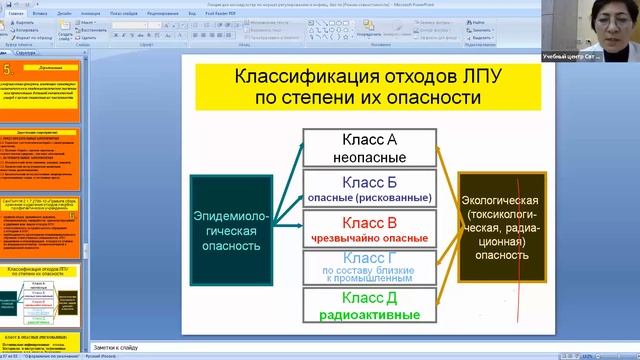Click the Класс Д радиоактивные box
This screenshot has width=640, height=360.
coord(369,305)
